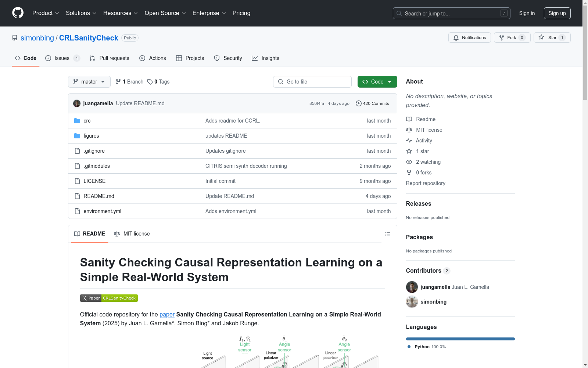Open commit 'CITRIS semi synth decoder running'
This screenshot has height=368, width=588.
coord(246,166)
